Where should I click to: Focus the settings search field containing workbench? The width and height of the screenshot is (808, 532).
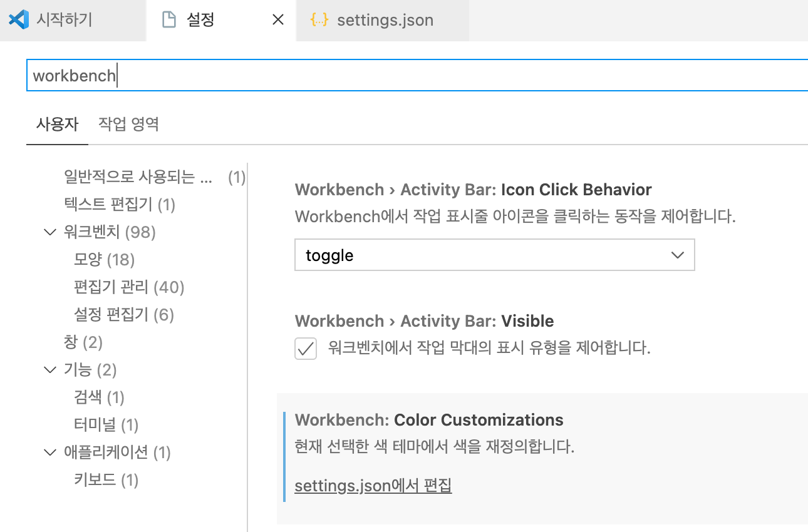point(417,75)
